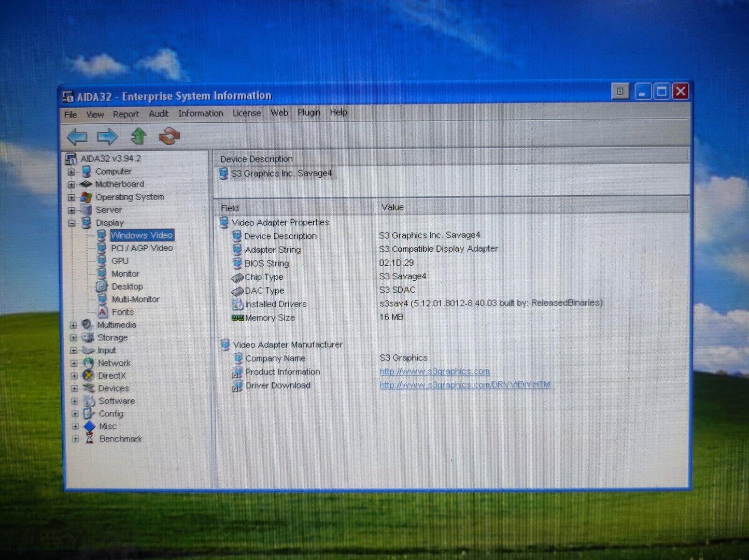Click the Fonts icon in the Display tree
749x560 pixels.
(x=103, y=312)
